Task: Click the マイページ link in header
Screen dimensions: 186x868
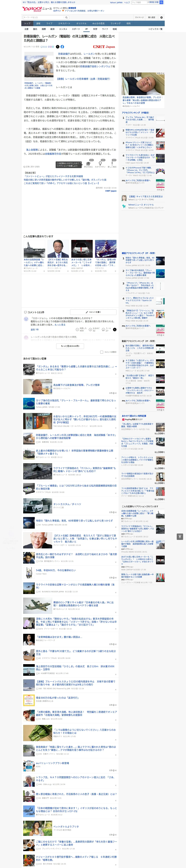Action: click(139, 18)
